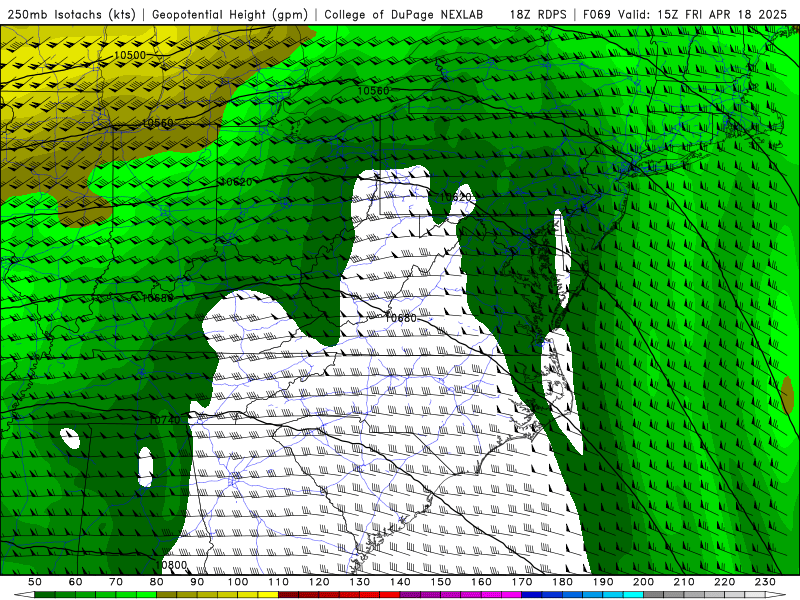Select the darkest green swatch at 50 kts
Screen dimensions: 800x600
pos(44,595)
